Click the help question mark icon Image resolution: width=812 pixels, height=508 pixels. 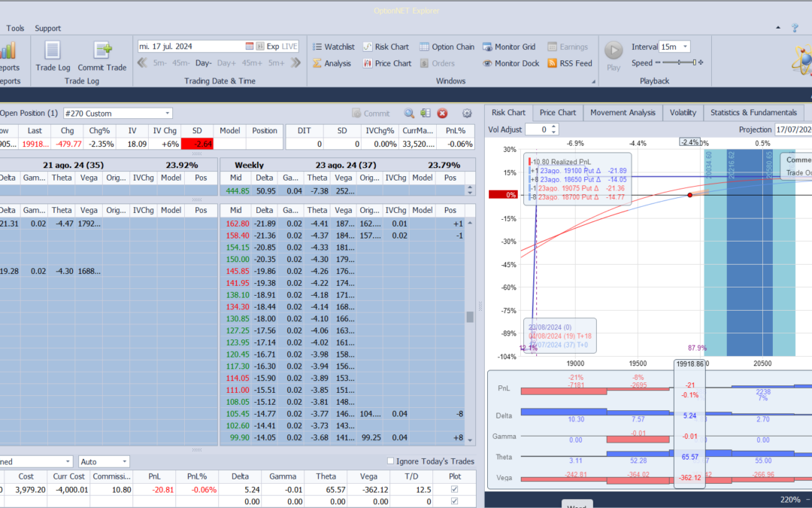795,28
